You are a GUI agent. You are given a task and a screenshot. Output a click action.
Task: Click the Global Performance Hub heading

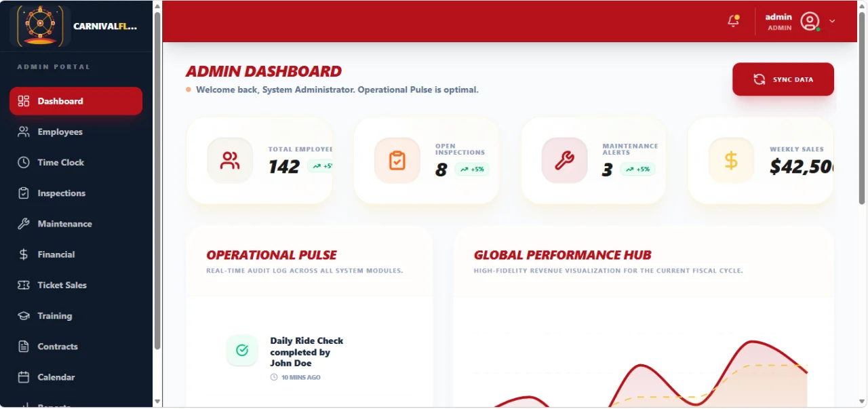click(563, 255)
